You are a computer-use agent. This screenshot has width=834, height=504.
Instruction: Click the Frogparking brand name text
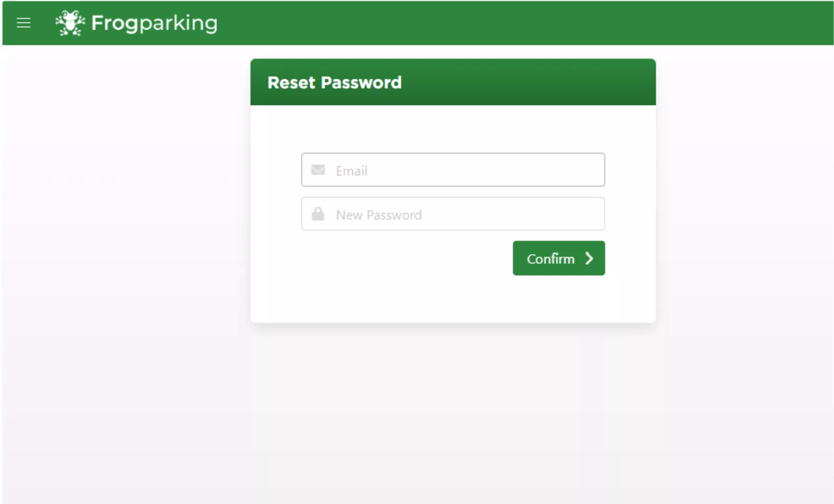click(x=154, y=23)
